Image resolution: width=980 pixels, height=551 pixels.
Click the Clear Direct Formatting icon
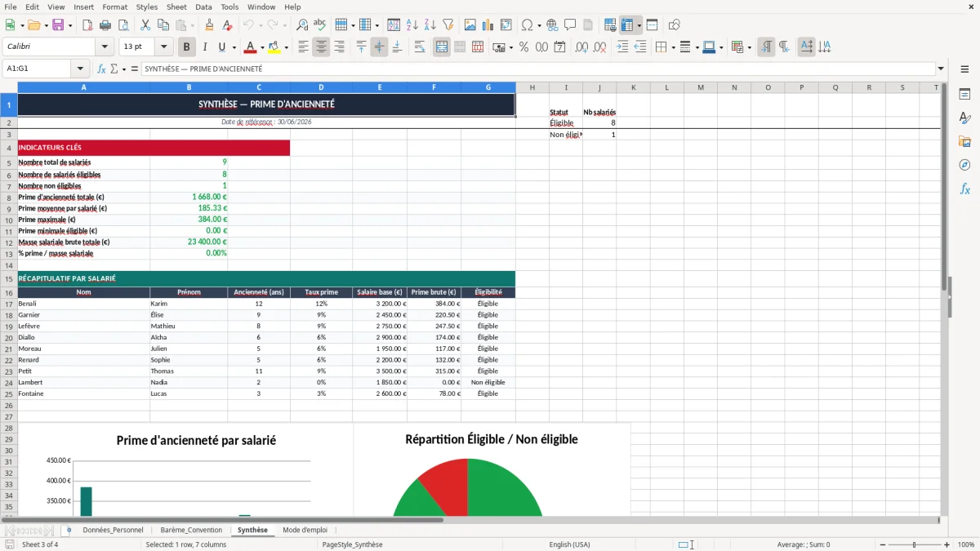[227, 25]
